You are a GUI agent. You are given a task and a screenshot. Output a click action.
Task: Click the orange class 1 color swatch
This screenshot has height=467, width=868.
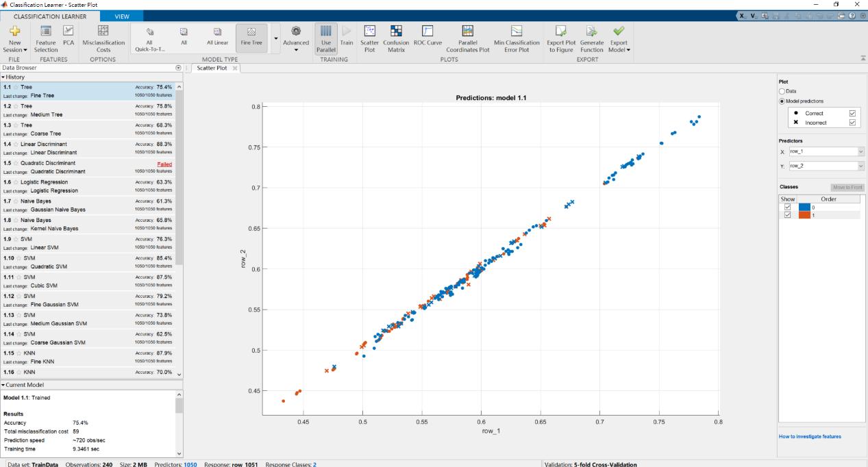(804, 215)
